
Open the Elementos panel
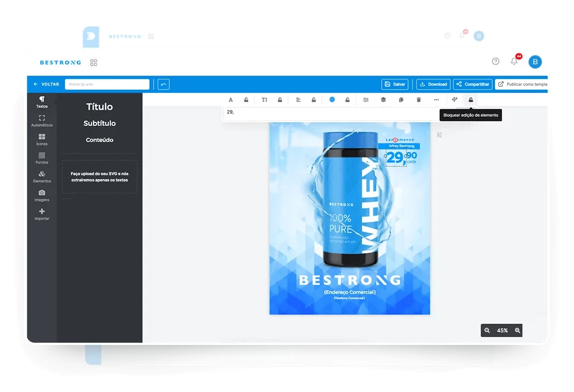click(x=41, y=176)
